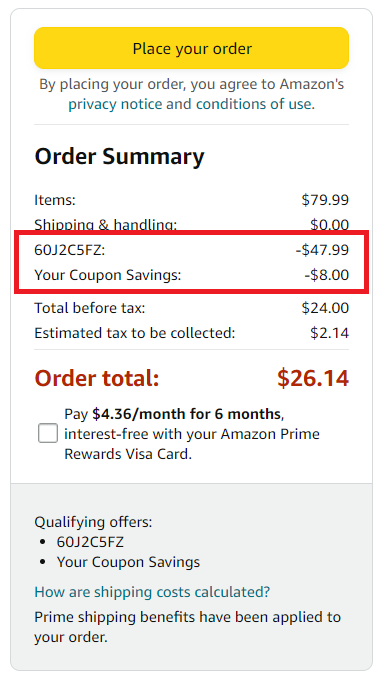This screenshot has height=677, width=383.
Task: Select the $2.14 estimated tax amount
Action: tap(329, 333)
